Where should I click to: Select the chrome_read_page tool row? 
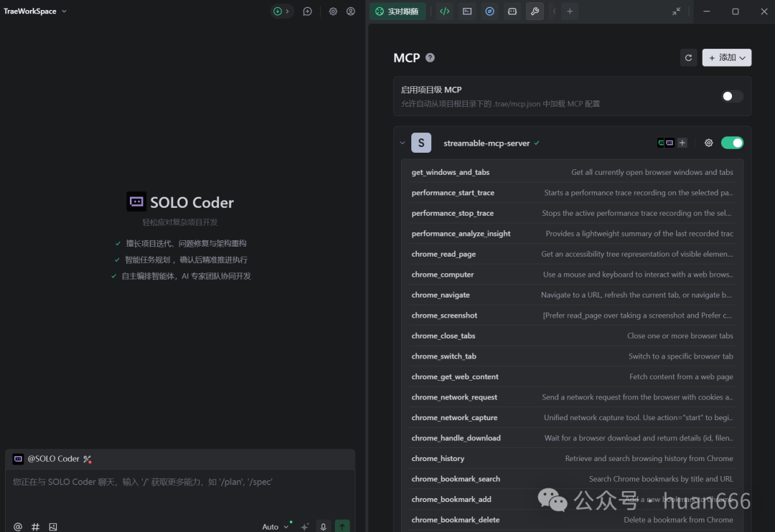572,254
